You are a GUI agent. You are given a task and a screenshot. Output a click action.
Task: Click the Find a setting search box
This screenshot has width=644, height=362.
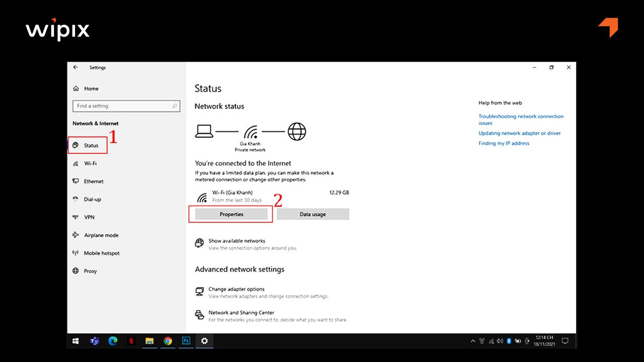pos(126,106)
